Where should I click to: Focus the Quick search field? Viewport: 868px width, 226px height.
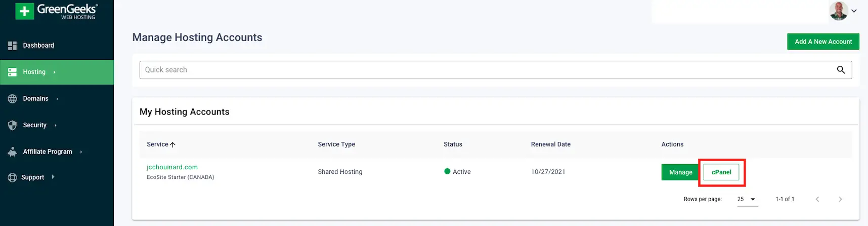(496, 70)
